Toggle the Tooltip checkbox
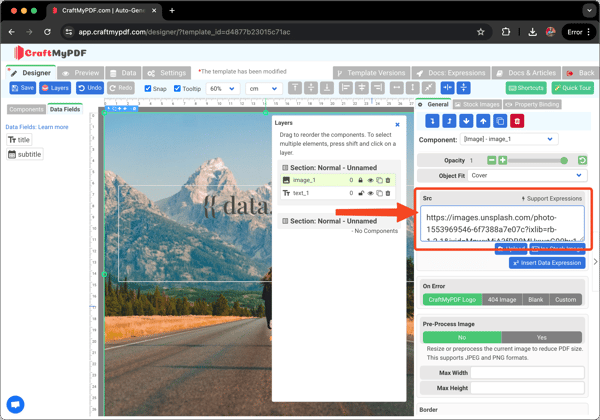The image size is (600, 420). 177,88
